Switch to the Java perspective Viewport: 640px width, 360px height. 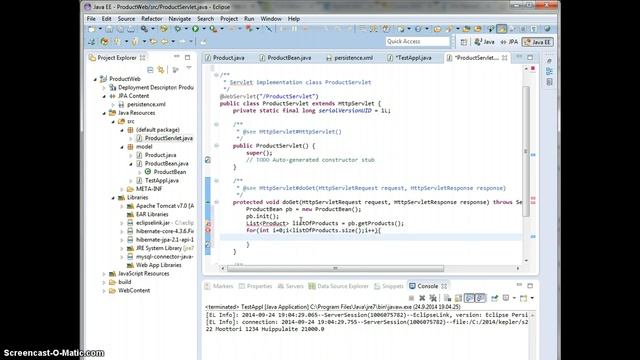point(484,42)
